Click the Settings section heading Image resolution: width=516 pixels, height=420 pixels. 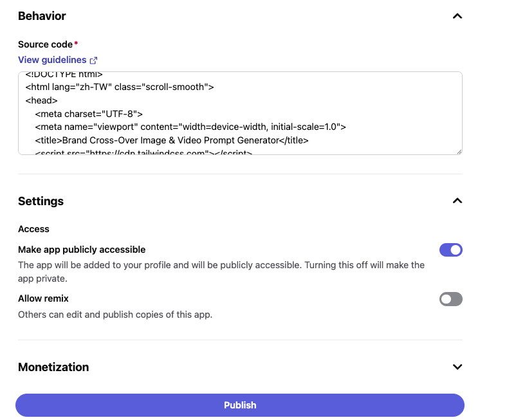click(41, 201)
